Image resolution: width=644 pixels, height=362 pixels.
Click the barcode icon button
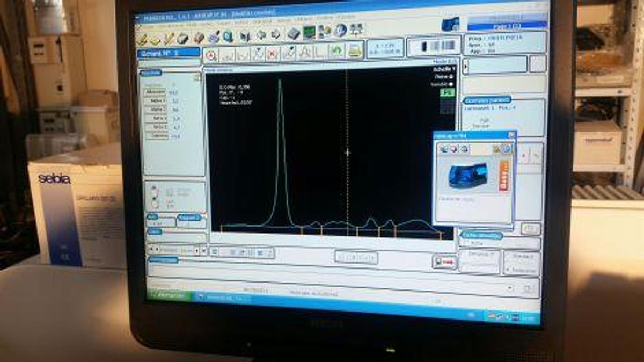434,47
